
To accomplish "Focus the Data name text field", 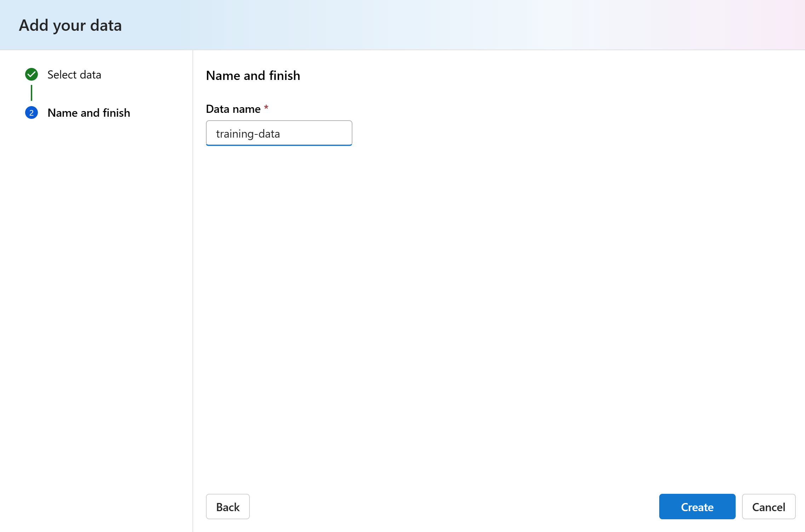I will (279, 133).
